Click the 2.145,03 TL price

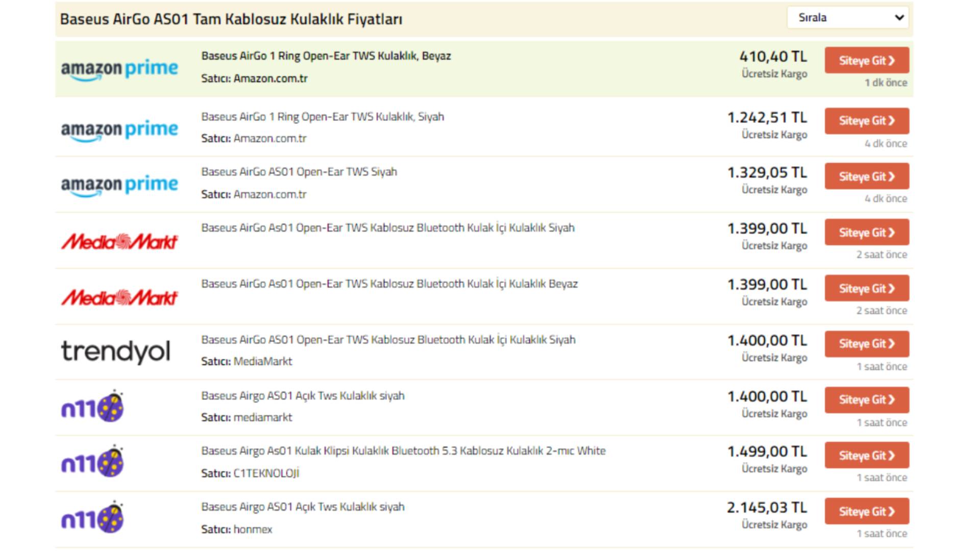point(767,508)
